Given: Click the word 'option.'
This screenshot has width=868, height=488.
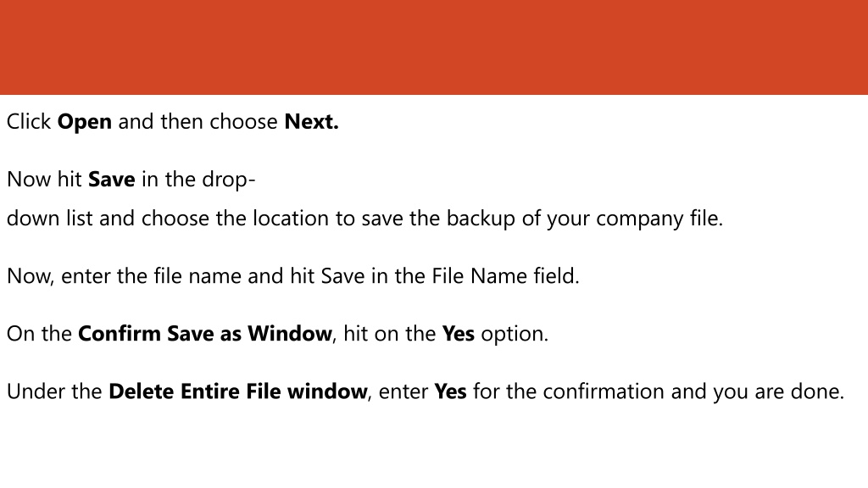Looking at the screenshot, I should click(515, 334).
